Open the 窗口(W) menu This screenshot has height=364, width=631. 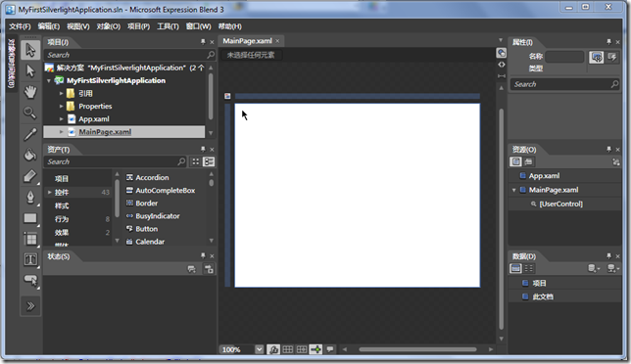[198, 26]
